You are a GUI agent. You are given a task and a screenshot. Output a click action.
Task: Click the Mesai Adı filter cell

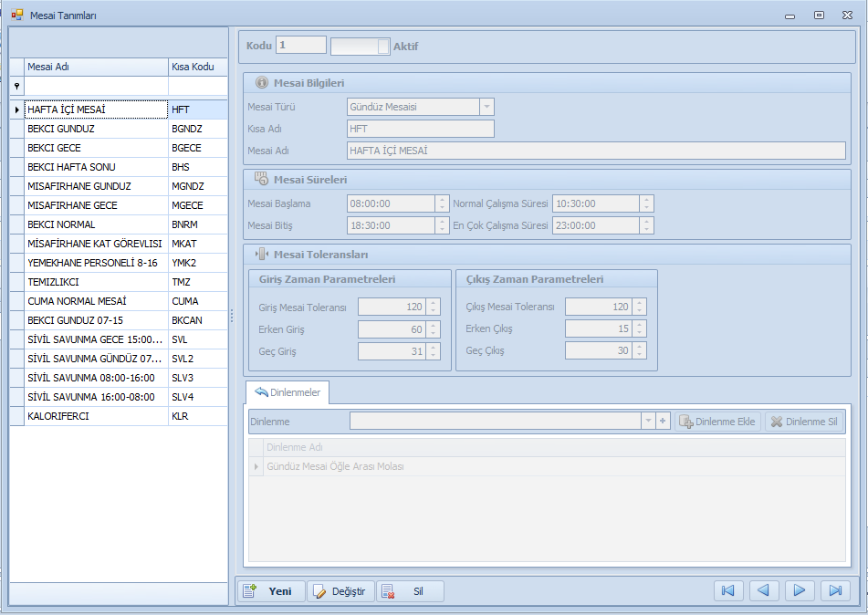point(97,86)
